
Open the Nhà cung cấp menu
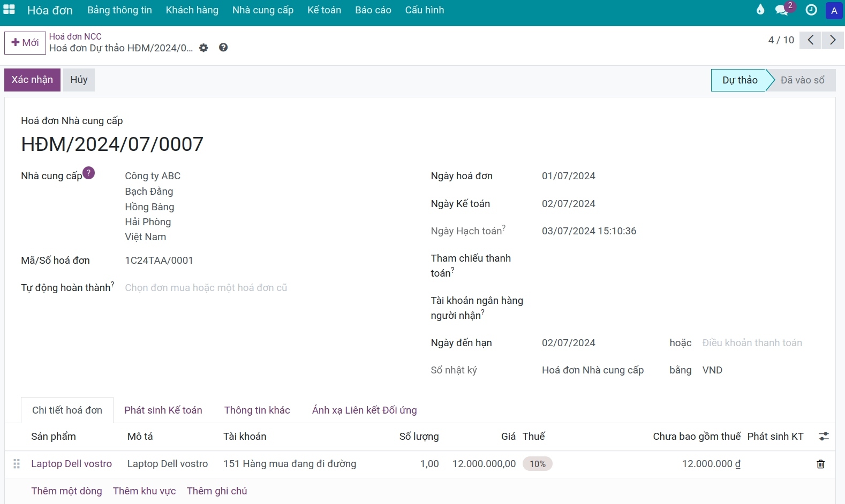[x=263, y=10]
